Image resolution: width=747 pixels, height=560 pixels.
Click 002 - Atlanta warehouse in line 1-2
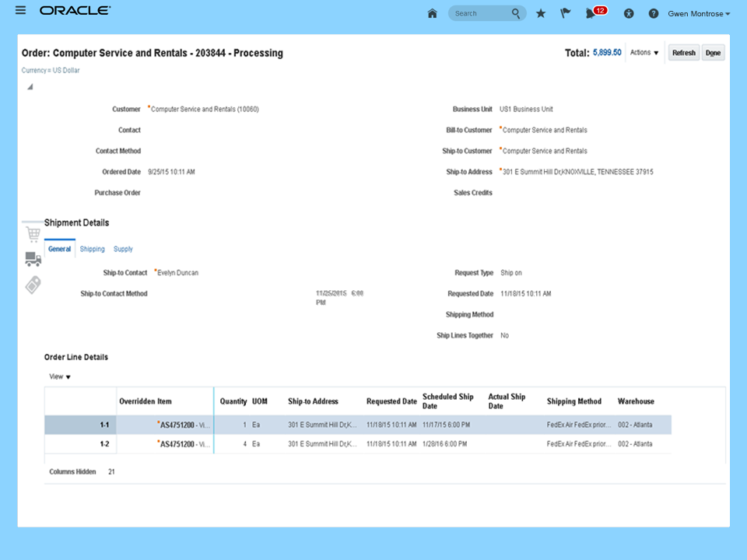tap(635, 444)
